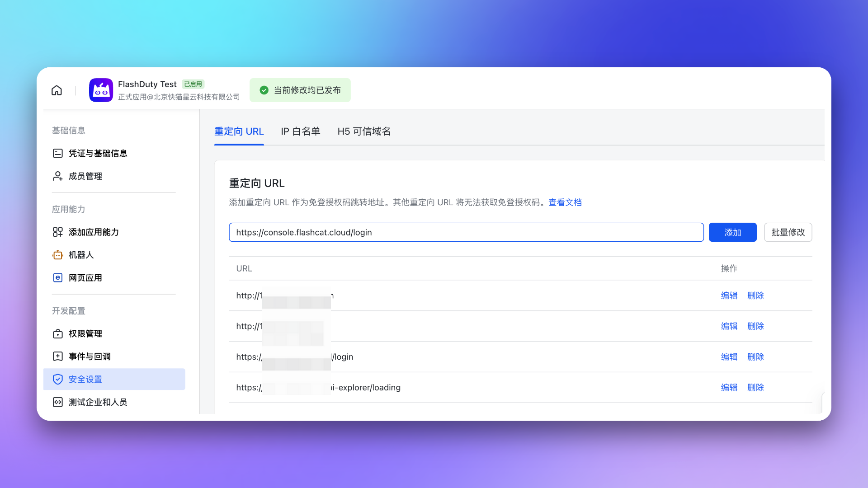Viewport: 868px width, 488px height.
Task: Select security settings shield icon (安全设置)
Action: pos(58,380)
